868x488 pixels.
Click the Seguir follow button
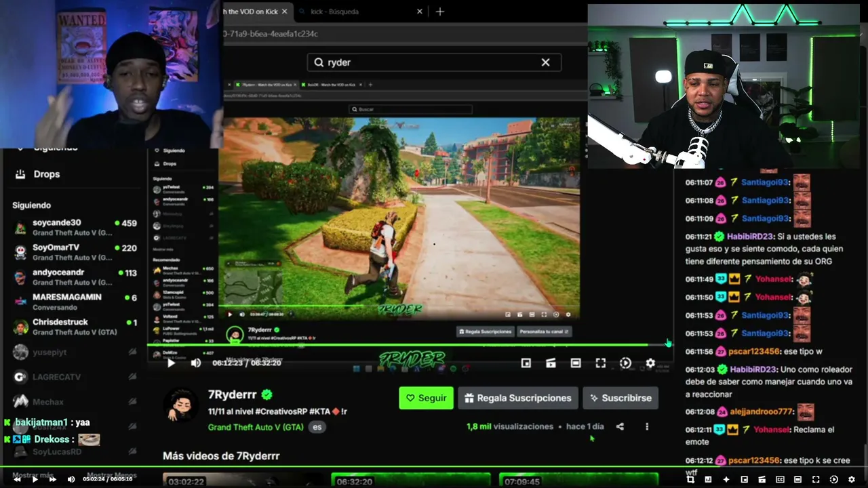coord(426,398)
